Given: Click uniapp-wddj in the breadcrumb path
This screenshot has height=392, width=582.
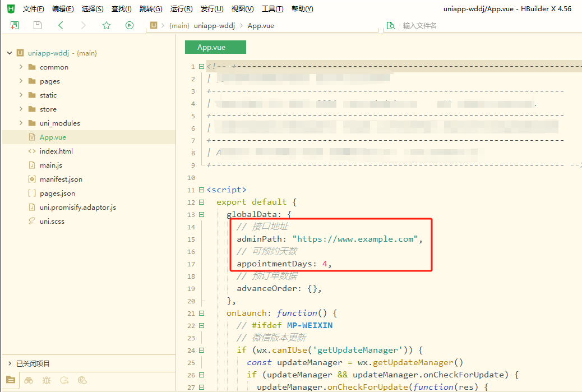Looking at the screenshot, I should [214, 26].
